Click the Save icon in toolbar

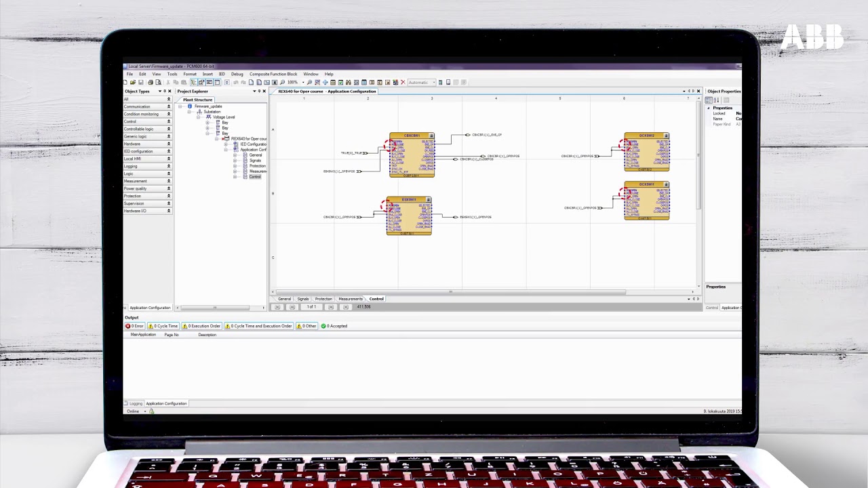[141, 82]
